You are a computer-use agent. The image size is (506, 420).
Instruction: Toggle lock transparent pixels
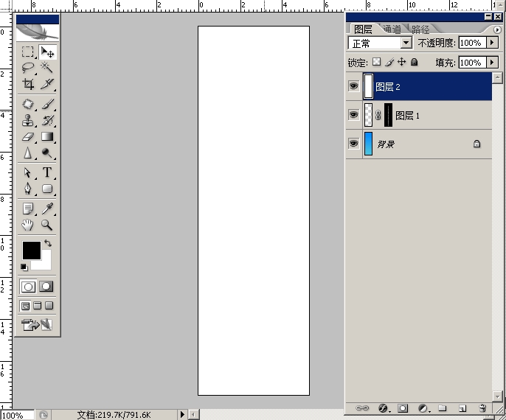click(376, 62)
